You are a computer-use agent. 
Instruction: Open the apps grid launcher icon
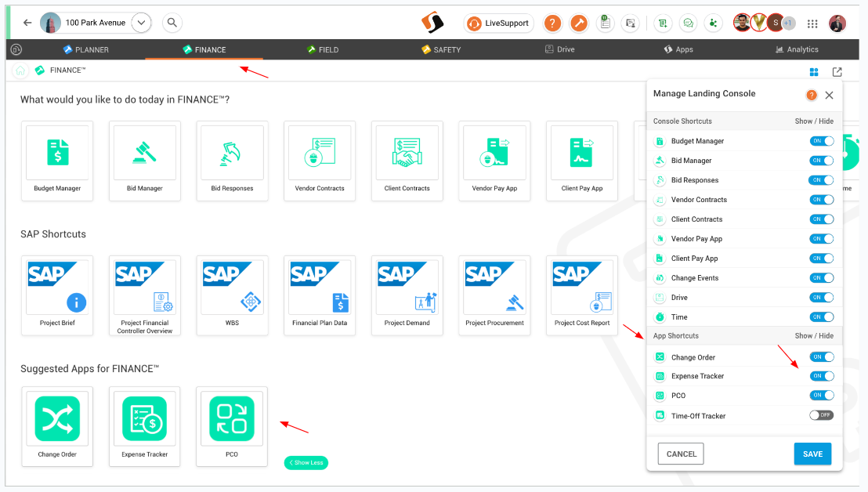812,24
